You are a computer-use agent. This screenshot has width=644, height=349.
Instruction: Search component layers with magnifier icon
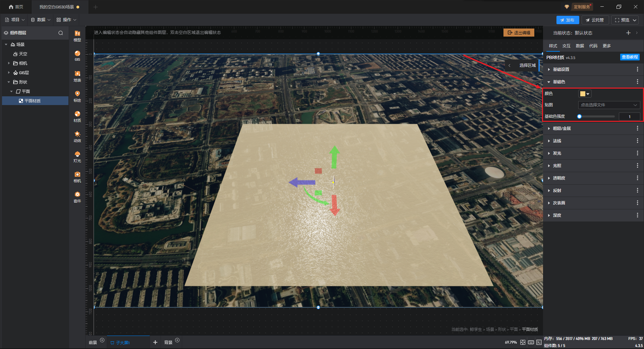(61, 33)
